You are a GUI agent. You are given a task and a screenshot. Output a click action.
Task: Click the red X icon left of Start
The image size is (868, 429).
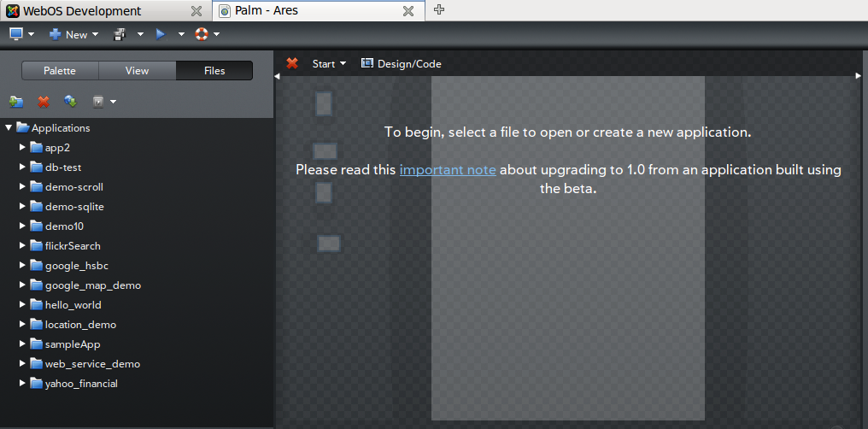tap(292, 63)
